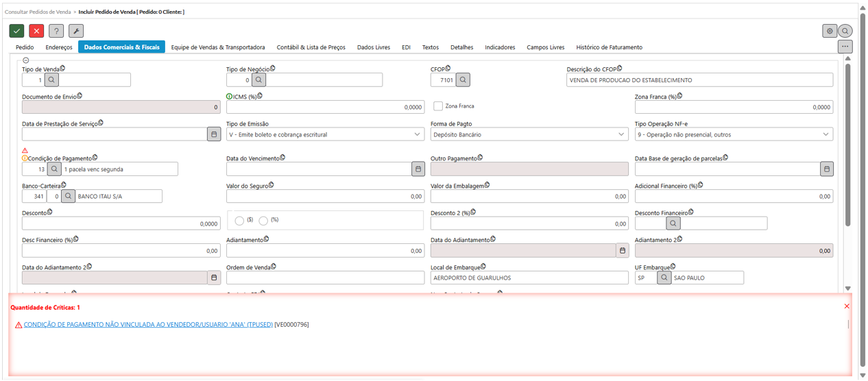Image resolution: width=868 pixels, height=381 pixels.
Task: Click the info icon beside ICMS (%)
Action: pos(229,97)
